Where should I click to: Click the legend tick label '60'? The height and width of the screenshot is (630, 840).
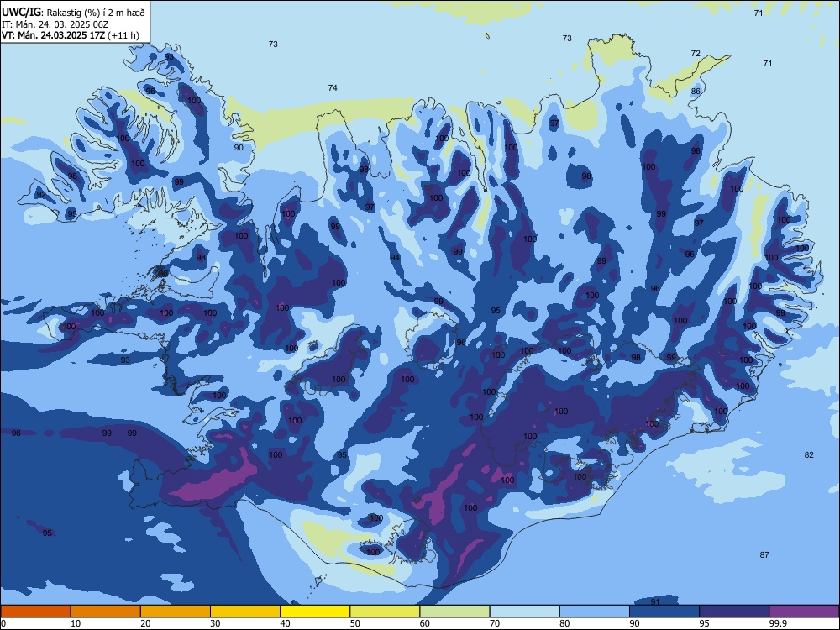[425, 623]
